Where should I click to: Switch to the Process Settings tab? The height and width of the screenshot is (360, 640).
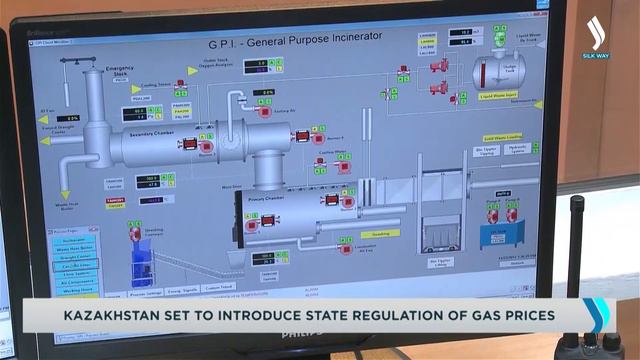click(146, 293)
